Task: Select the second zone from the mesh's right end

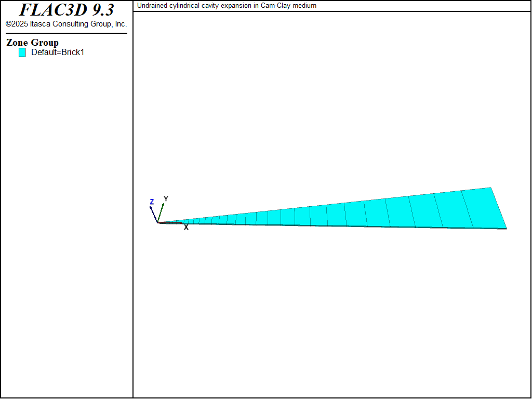Action: (x=453, y=210)
